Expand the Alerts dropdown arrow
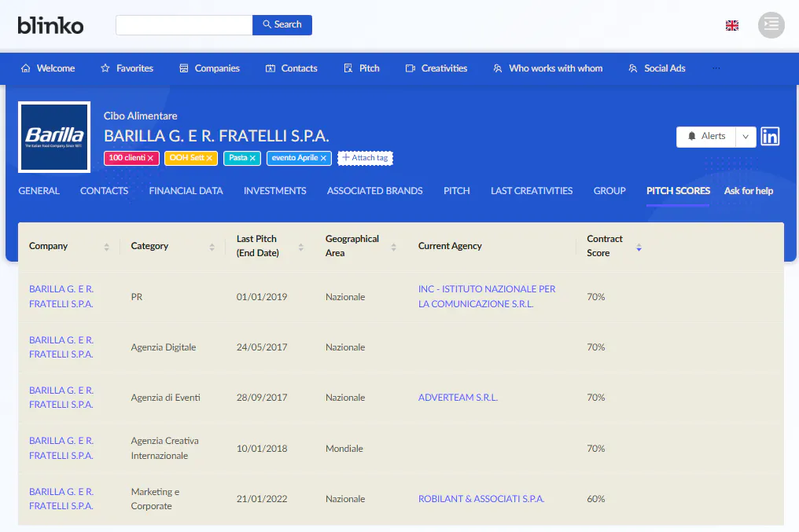The width and height of the screenshot is (799, 532). pos(746,137)
